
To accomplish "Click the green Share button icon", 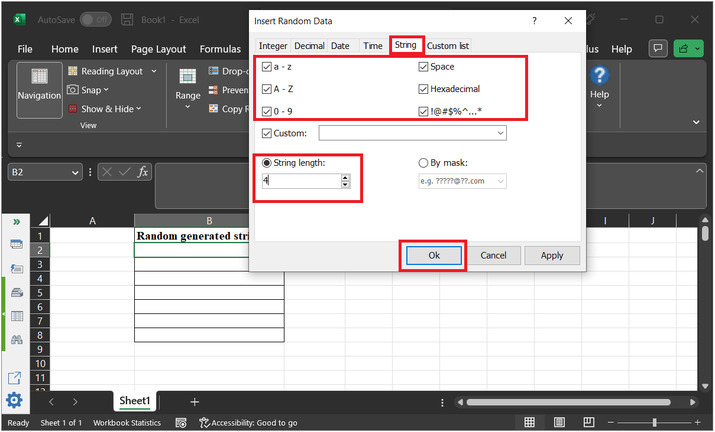I will (683, 48).
